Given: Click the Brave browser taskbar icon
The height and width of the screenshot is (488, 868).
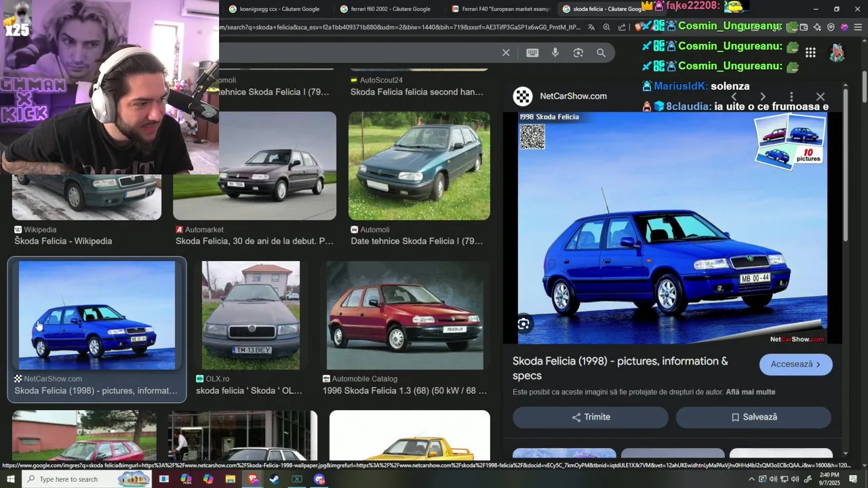Looking at the screenshot, I should click(252, 479).
